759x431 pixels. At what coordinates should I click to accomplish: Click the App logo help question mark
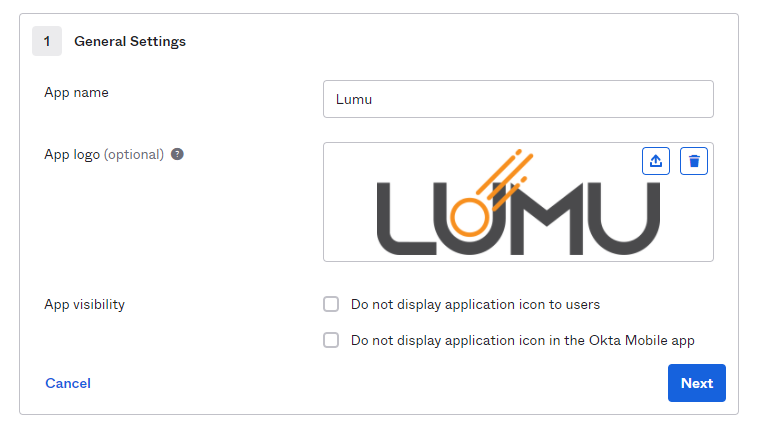pyautogui.click(x=177, y=155)
